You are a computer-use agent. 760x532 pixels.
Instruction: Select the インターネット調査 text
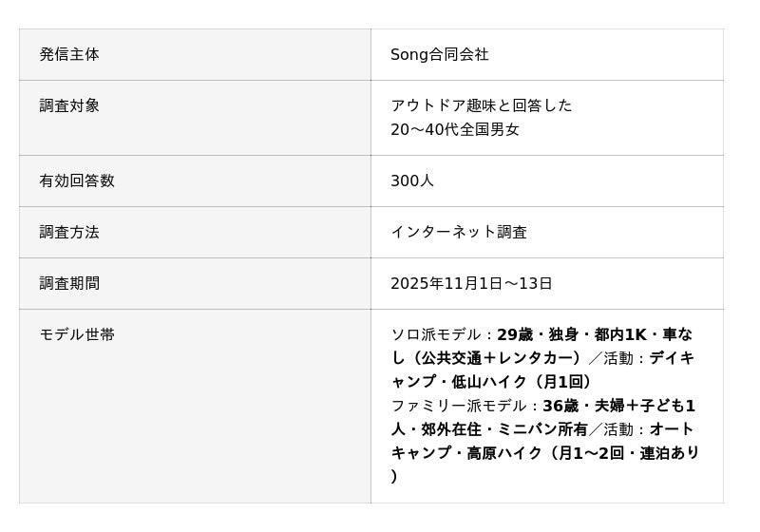click(459, 232)
